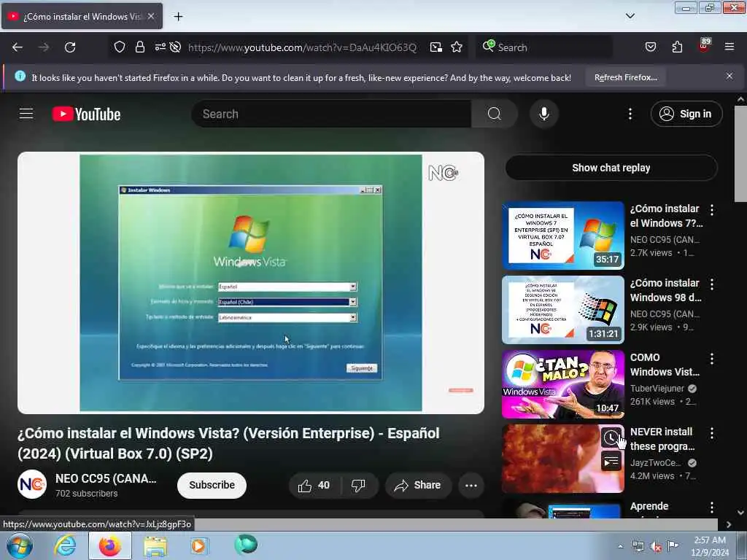Click Show chat replay button
747x560 pixels.
pos(611,168)
